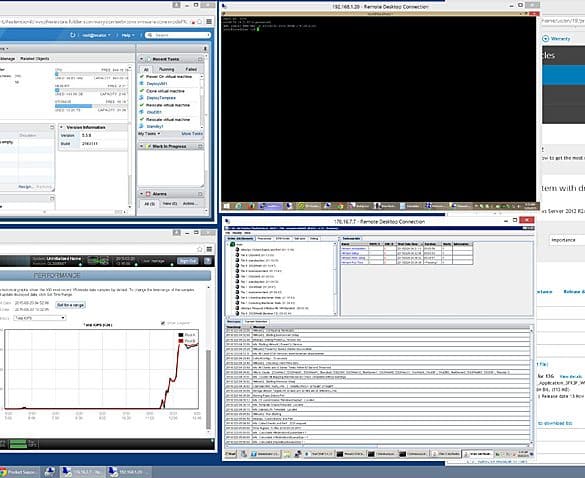Select the Running tab in Recent Tasks

166,69
